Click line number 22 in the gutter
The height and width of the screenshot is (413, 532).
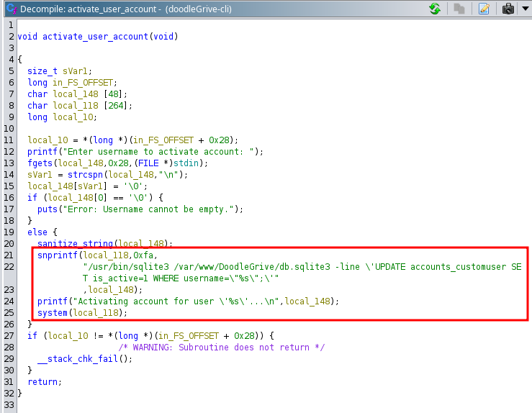tap(9, 267)
